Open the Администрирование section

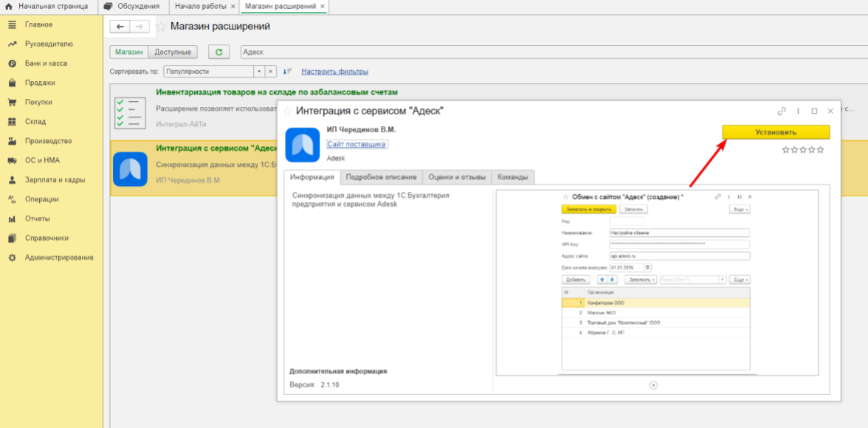pos(59,258)
